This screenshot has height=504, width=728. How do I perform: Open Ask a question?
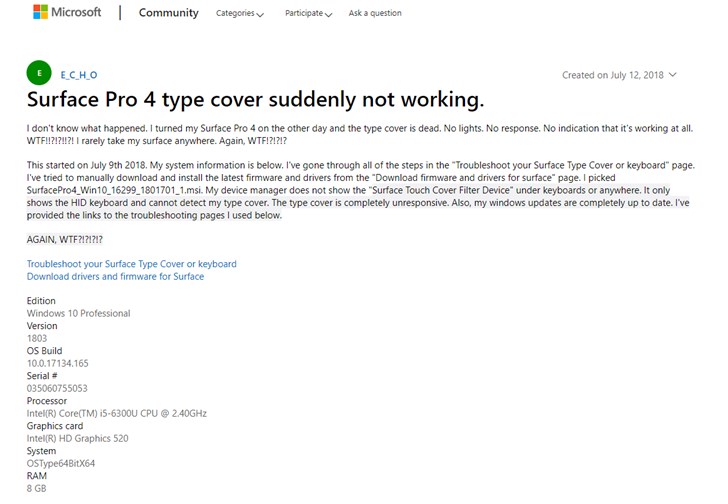tap(375, 13)
